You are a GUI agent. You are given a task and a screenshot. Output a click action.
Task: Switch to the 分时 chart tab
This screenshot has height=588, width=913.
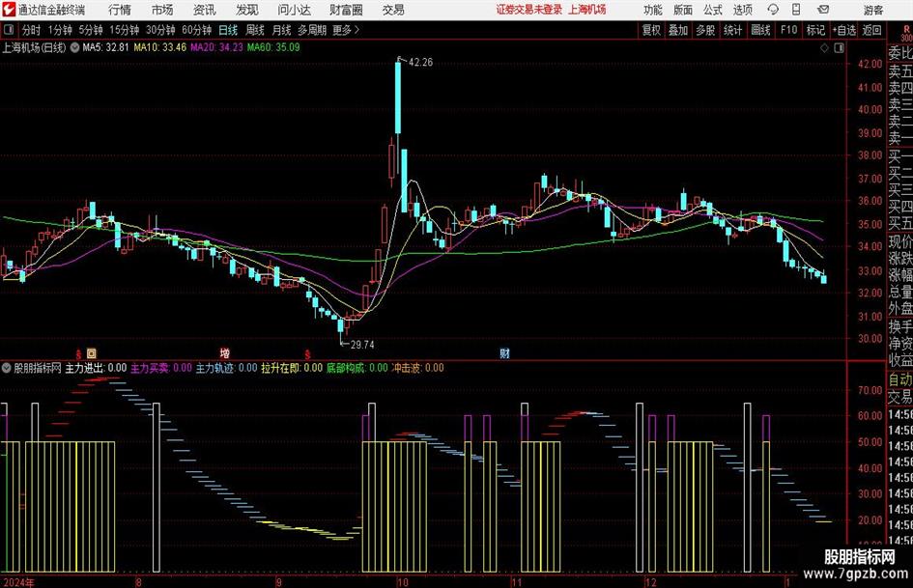(x=32, y=30)
